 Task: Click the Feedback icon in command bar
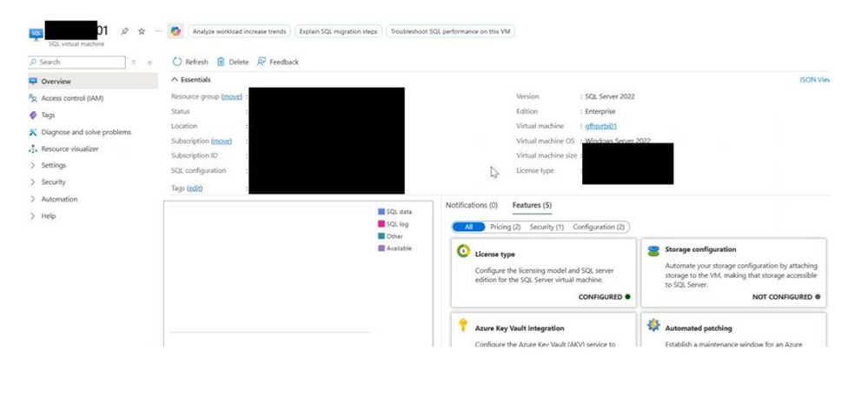pyautogui.click(x=262, y=62)
